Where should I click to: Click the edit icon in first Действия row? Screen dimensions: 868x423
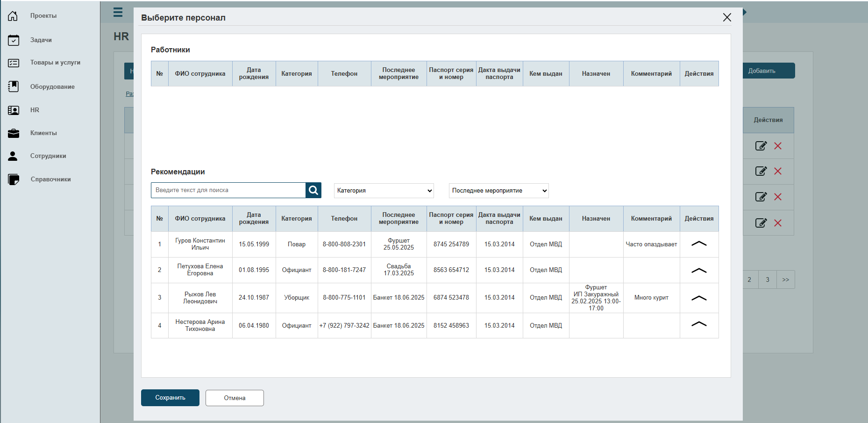click(x=761, y=146)
